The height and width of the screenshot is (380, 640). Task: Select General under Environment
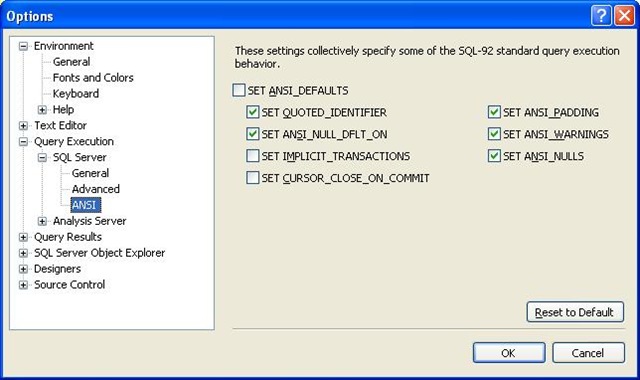(71, 62)
